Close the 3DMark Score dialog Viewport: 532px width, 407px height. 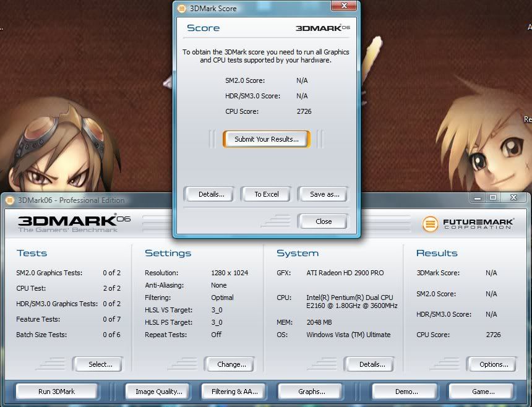(322, 221)
